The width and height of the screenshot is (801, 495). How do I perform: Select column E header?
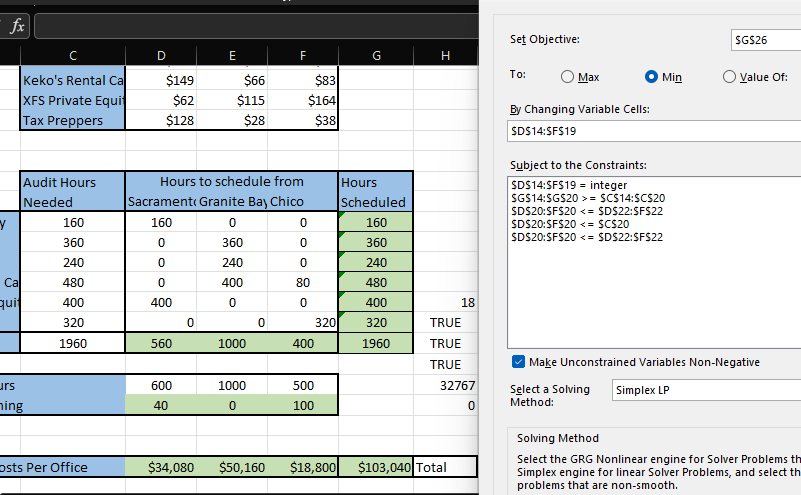tap(232, 56)
